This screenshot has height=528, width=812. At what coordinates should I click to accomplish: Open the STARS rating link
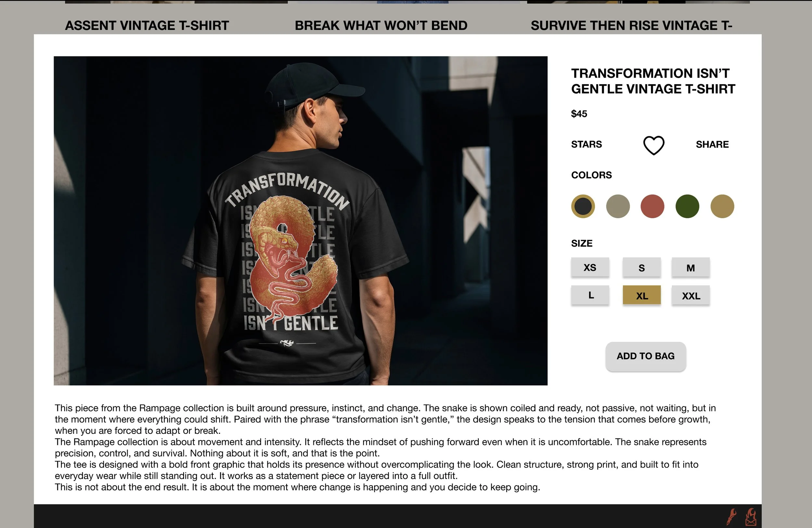click(x=586, y=144)
